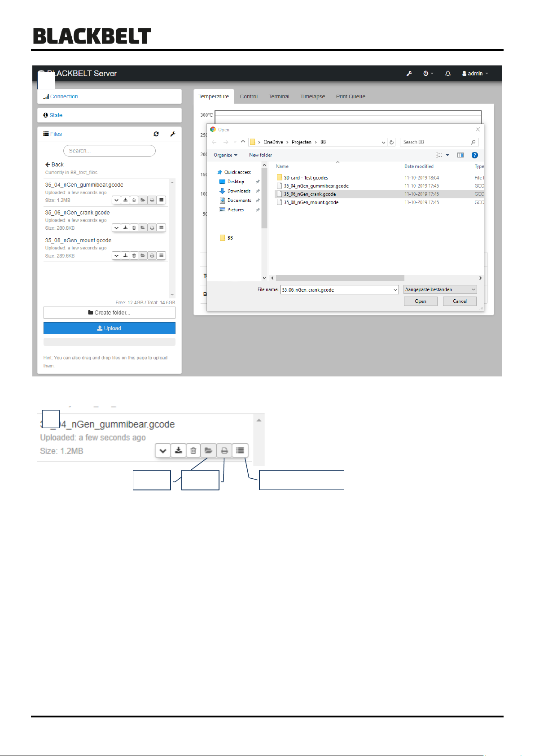Click the Cancel button in the dialog
535x756 pixels.
pos(460,302)
